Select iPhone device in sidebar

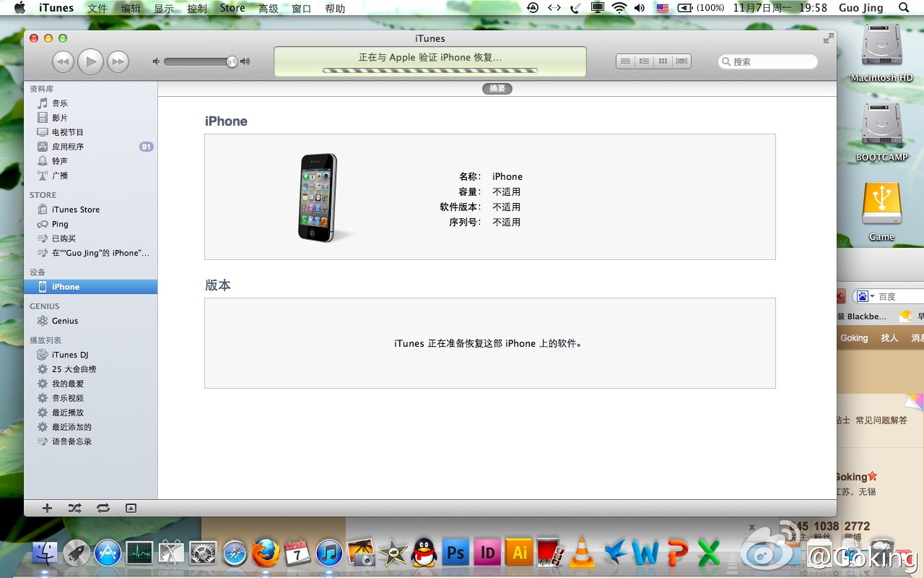coord(90,287)
